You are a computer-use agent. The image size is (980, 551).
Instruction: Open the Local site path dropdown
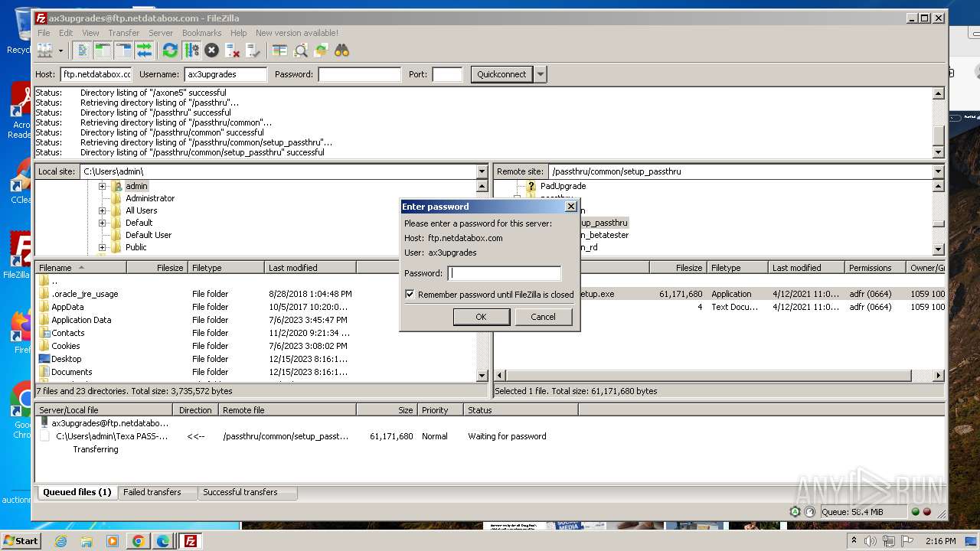click(482, 171)
